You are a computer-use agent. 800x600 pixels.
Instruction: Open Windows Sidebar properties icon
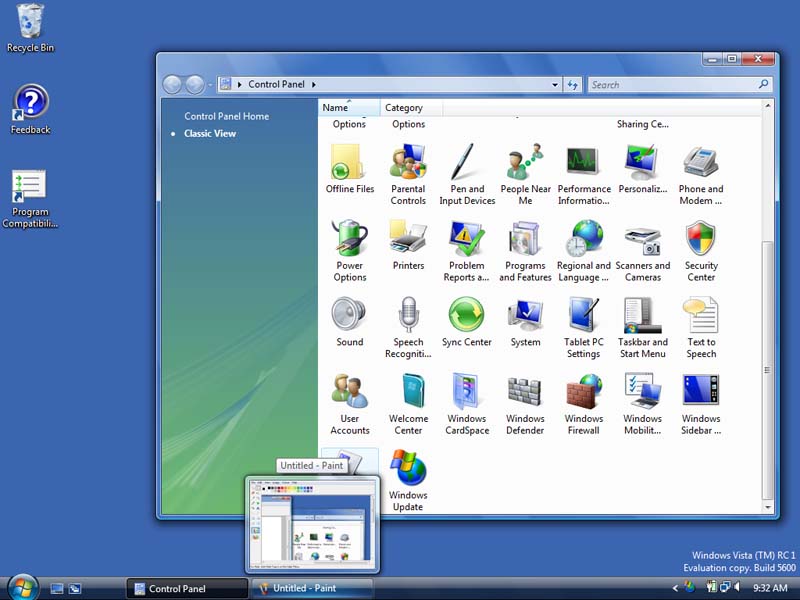[701, 404]
